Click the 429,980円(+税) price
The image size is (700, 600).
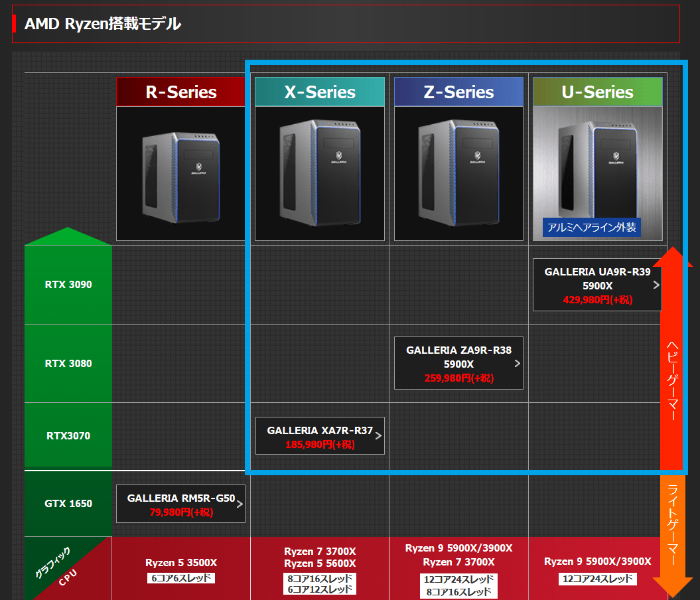click(x=597, y=299)
